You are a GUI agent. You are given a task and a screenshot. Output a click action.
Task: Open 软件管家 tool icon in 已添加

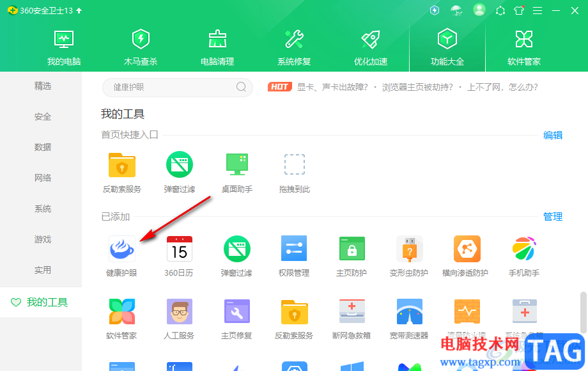point(121,319)
